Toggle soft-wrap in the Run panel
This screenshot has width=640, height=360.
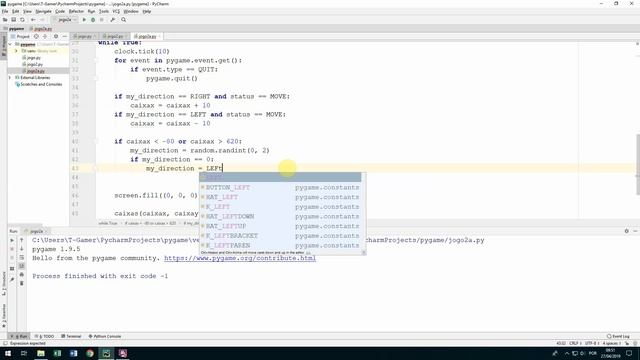point(22,258)
